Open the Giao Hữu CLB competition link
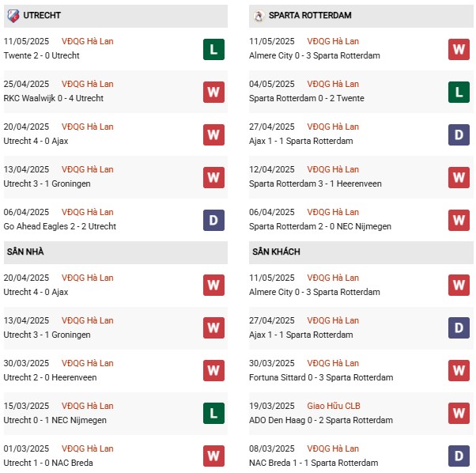This screenshot has height=473, width=476. (x=333, y=406)
